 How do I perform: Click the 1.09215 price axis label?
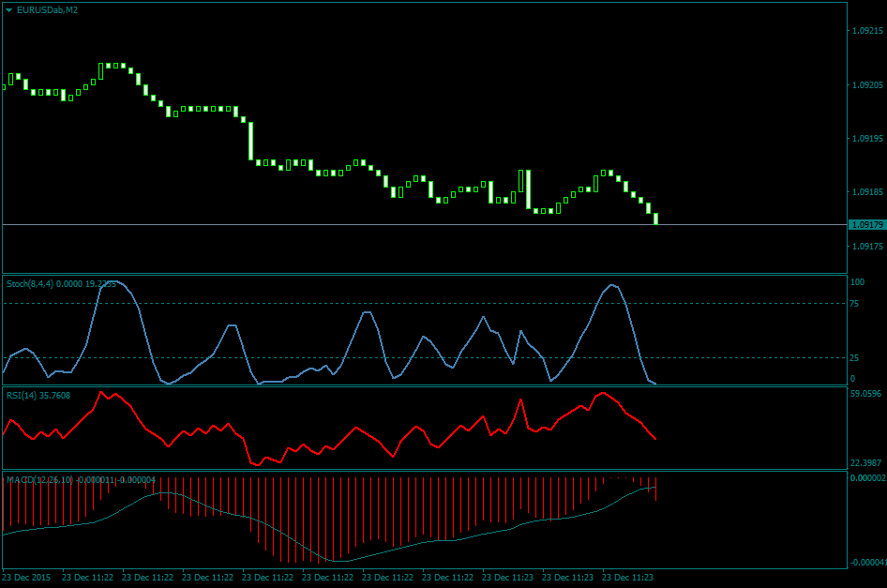pyautogui.click(x=867, y=31)
